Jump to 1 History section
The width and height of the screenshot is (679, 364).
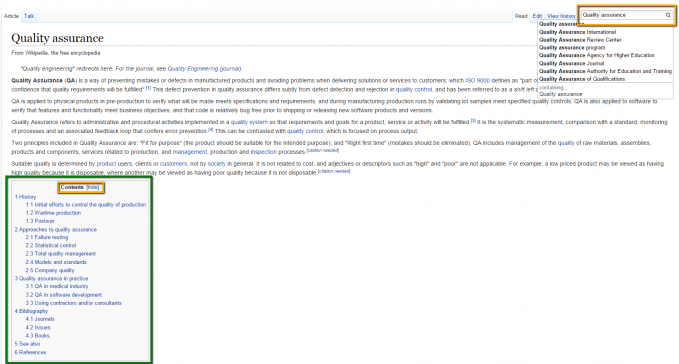click(x=25, y=197)
